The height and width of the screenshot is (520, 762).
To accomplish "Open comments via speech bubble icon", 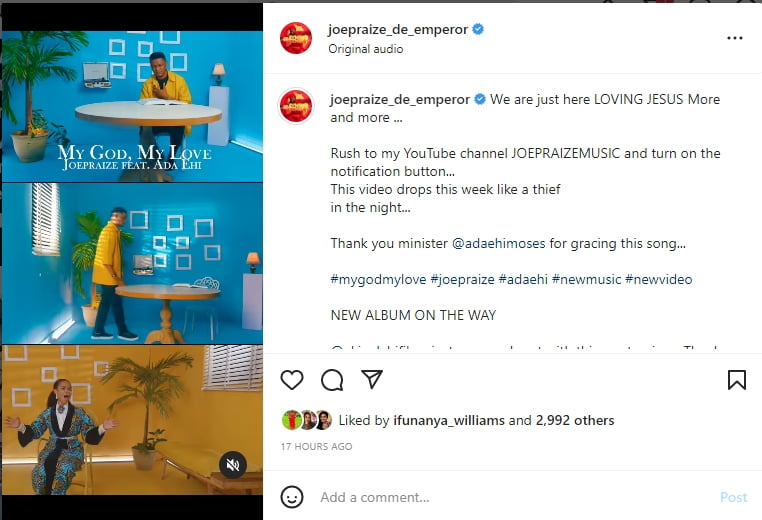I will tap(332, 380).
